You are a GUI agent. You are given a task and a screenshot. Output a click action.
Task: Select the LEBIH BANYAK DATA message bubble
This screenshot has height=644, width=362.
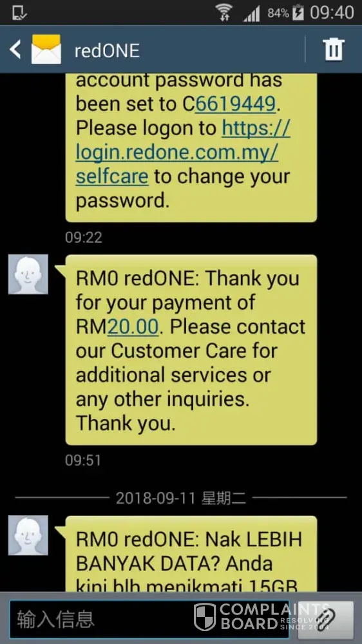pyautogui.click(x=191, y=553)
